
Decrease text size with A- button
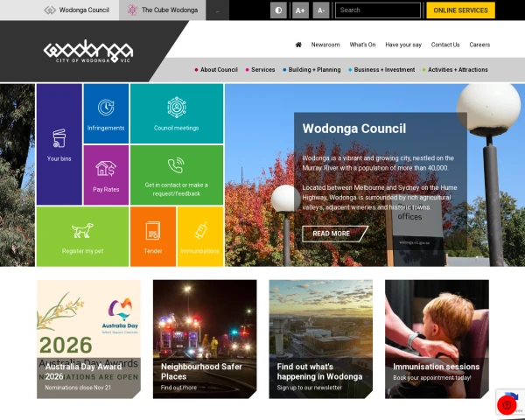coord(321,10)
